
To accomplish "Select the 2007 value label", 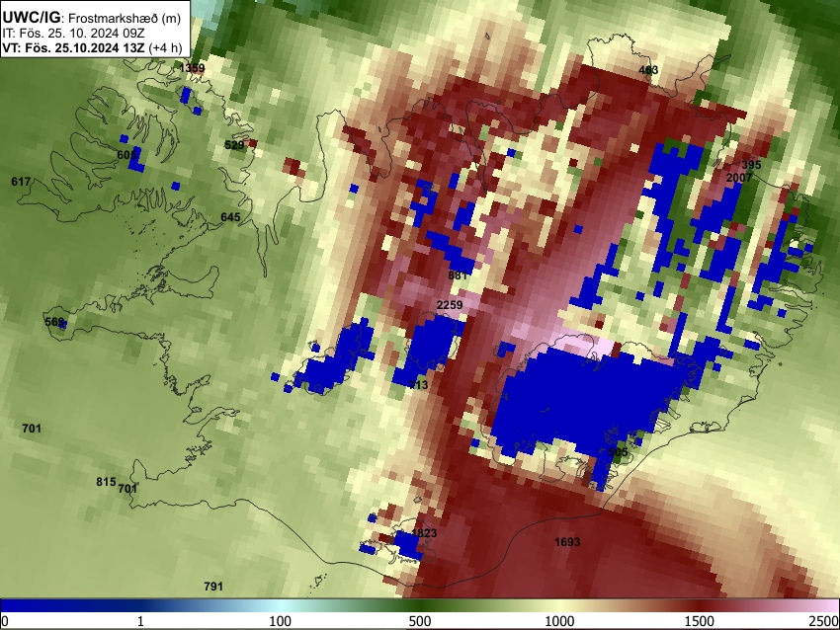I will (739, 177).
